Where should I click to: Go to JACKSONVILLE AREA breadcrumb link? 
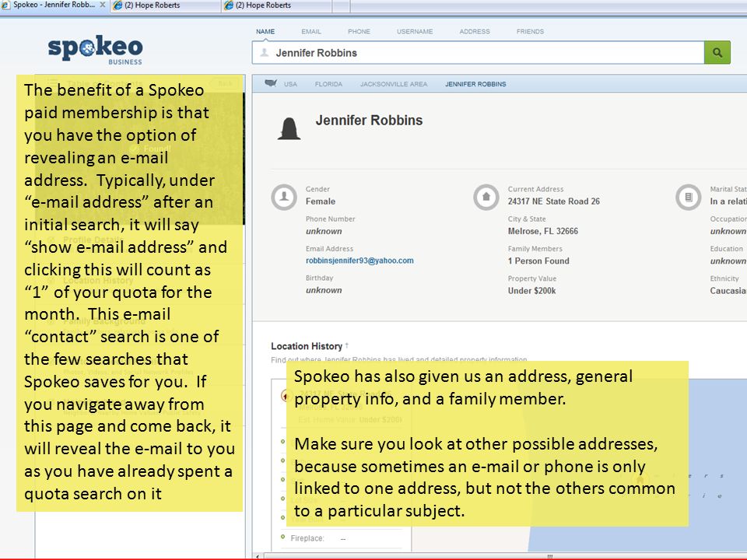pyautogui.click(x=394, y=84)
